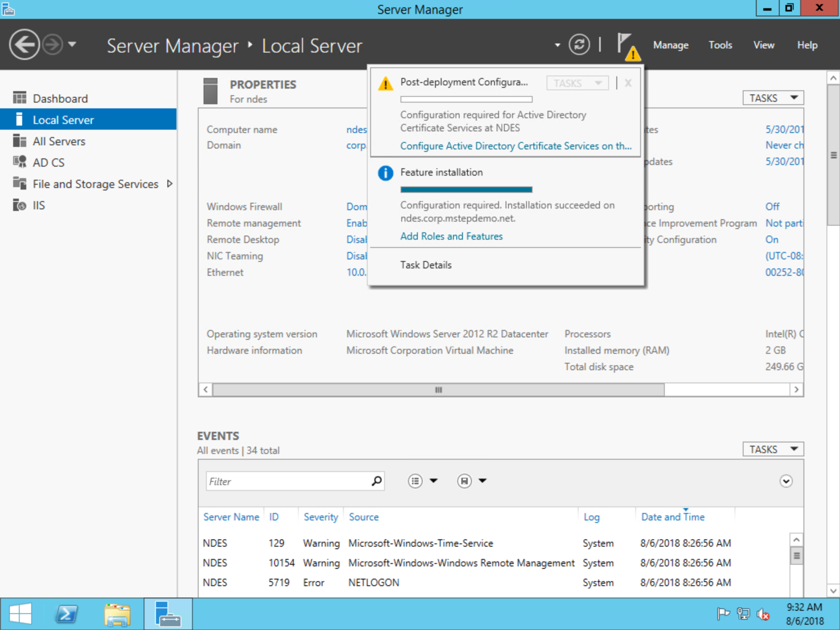Click the events Filter text field
Screen dimensions: 840x630
coord(287,481)
